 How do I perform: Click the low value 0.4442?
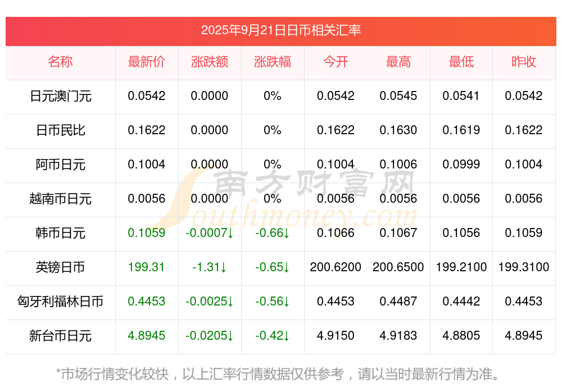[x=461, y=302]
